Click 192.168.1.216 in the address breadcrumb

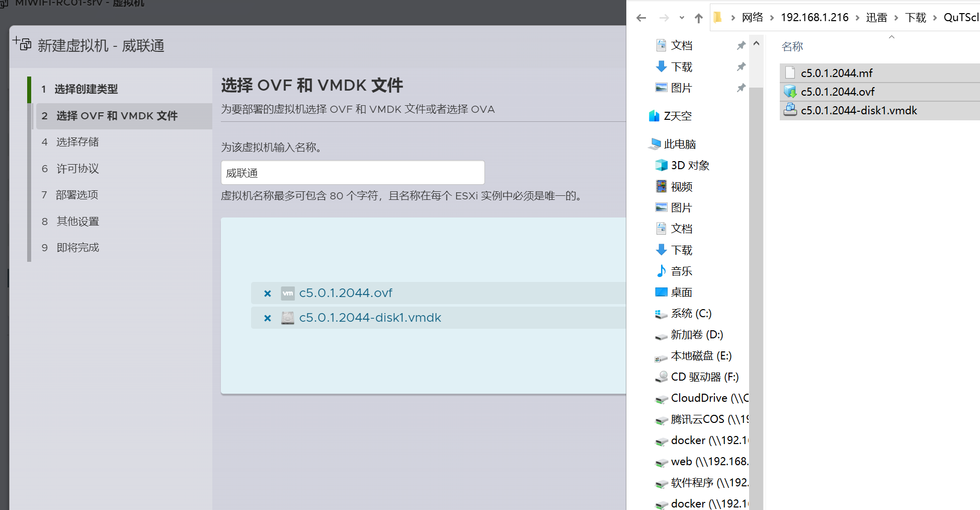click(x=814, y=18)
